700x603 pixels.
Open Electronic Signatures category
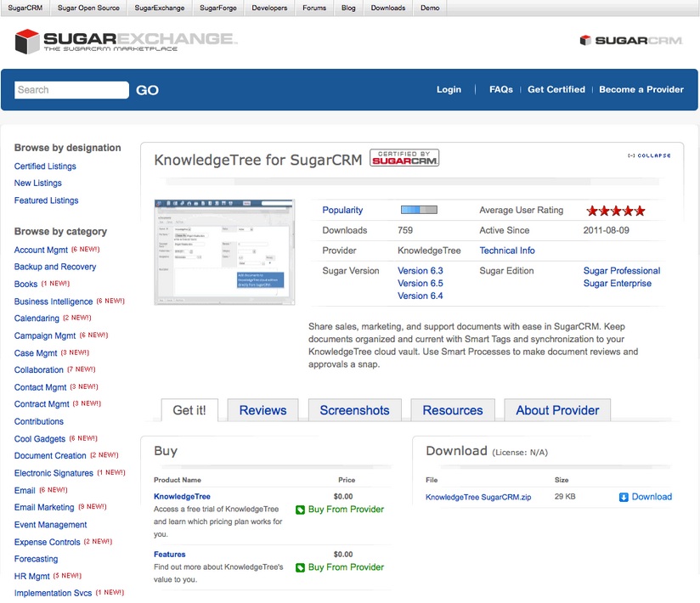tap(54, 473)
